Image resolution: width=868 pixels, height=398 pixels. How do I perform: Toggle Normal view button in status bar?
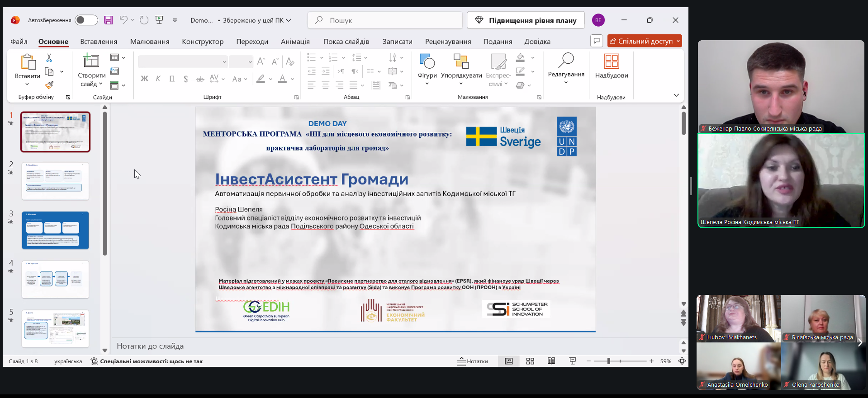coord(509,361)
